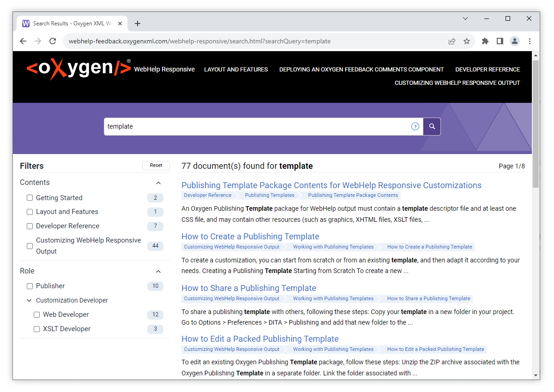The height and width of the screenshot is (392, 554).
Task: Click the tab search chevron in title bar
Action: [465, 18]
